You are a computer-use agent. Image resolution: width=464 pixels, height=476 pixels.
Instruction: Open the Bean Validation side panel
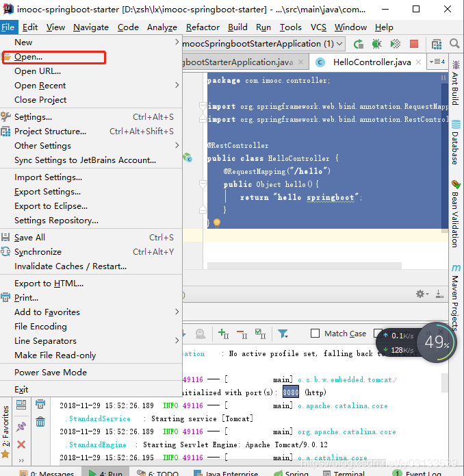[456, 214]
